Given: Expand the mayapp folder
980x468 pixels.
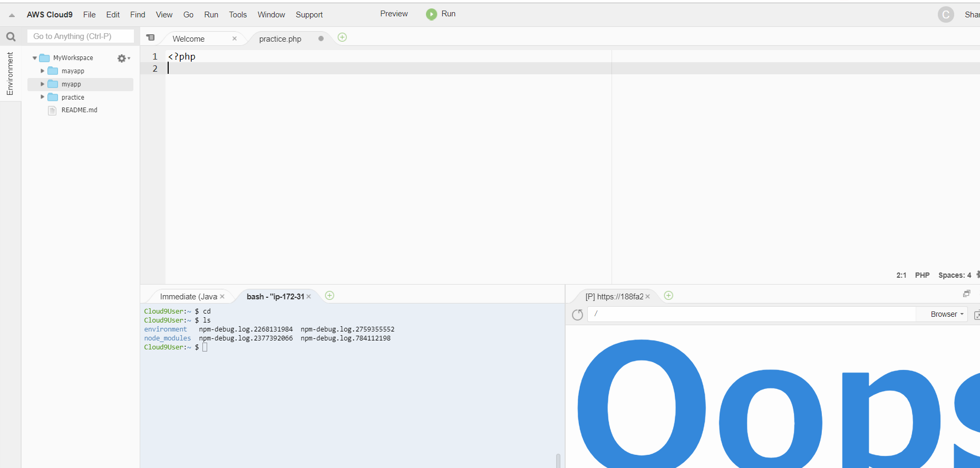Looking at the screenshot, I should [43, 71].
